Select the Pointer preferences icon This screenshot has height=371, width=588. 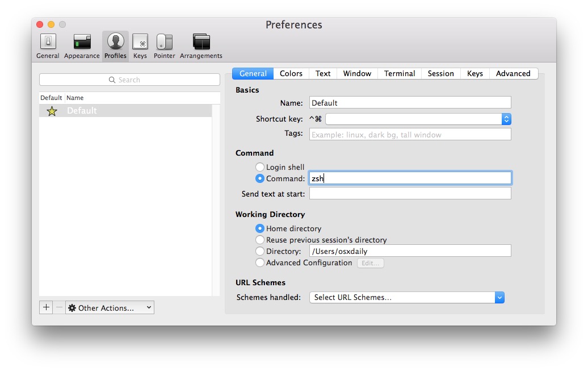[x=164, y=43]
